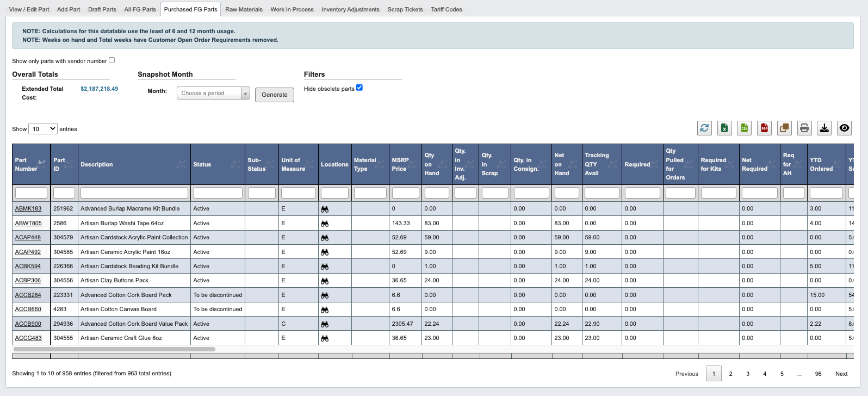Open locations binoculars for ABMK183
Screen dimensions: 868x396
coord(325,209)
